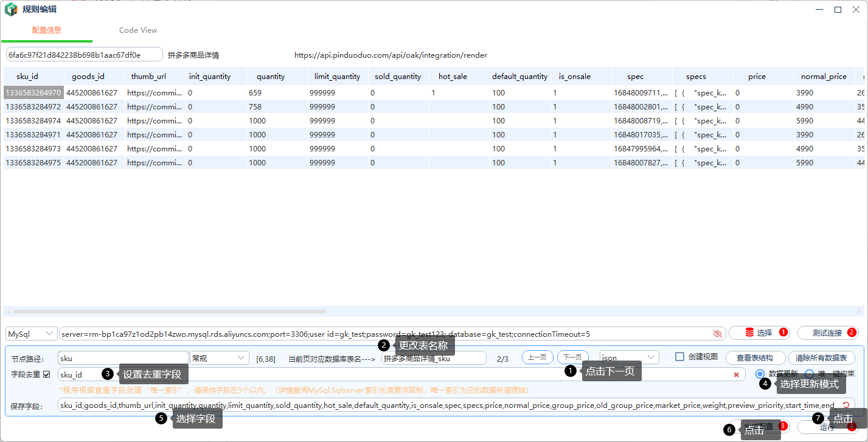Enable the 创建视图 checkbox
868x442 pixels.
click(x=680, y=357)
